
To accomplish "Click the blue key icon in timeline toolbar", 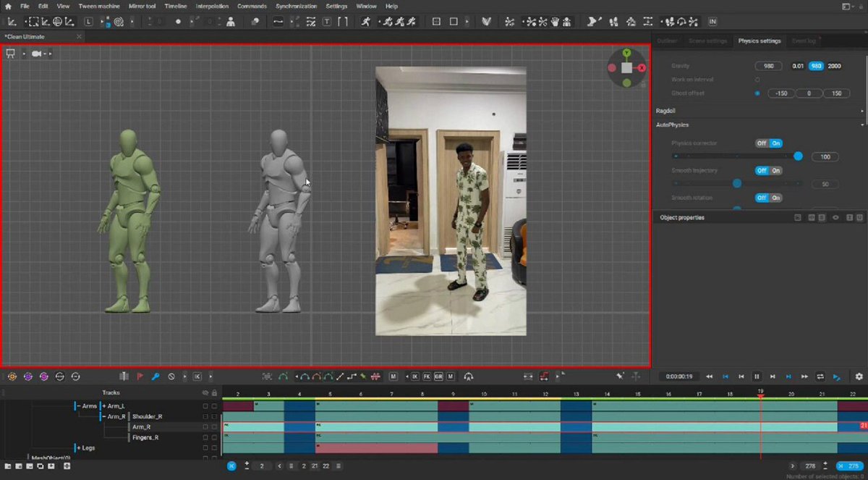I will click(x=155, y=376).
